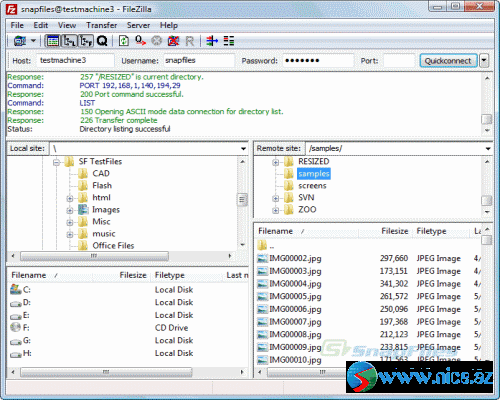This screenshot has width=500, height=400.
Task: Open the Edit menu
Action: pos(41,25)
